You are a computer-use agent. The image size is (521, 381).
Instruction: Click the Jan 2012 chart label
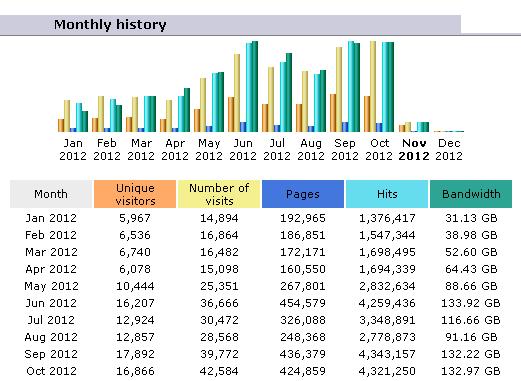tap(73, 149)
